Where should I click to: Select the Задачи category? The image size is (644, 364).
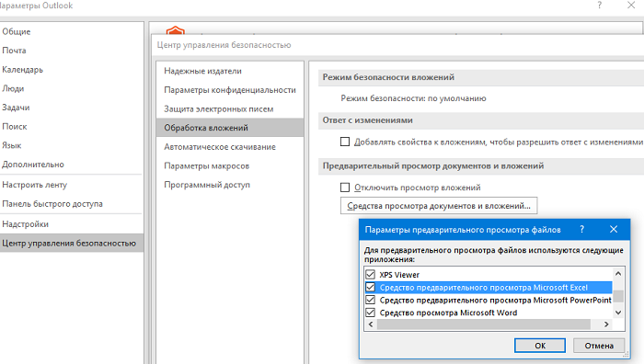click(x=16, y=108)
